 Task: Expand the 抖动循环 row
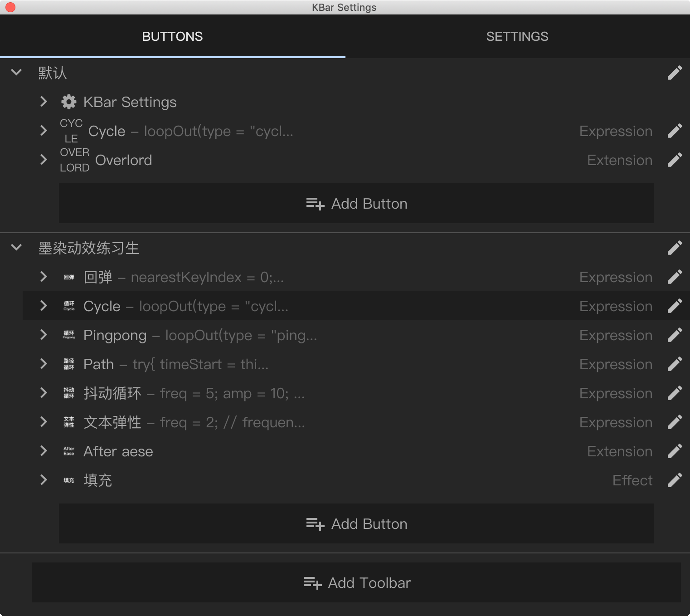[44, 393]
